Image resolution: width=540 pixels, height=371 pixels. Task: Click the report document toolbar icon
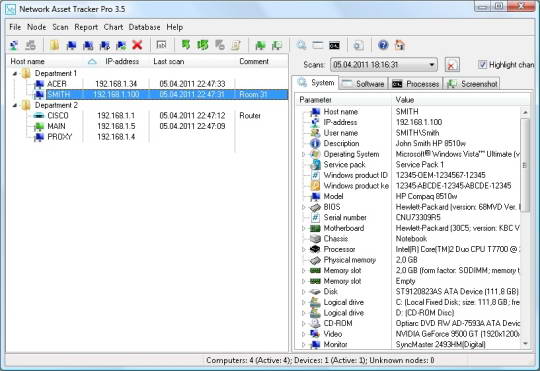tap(236, 45)
